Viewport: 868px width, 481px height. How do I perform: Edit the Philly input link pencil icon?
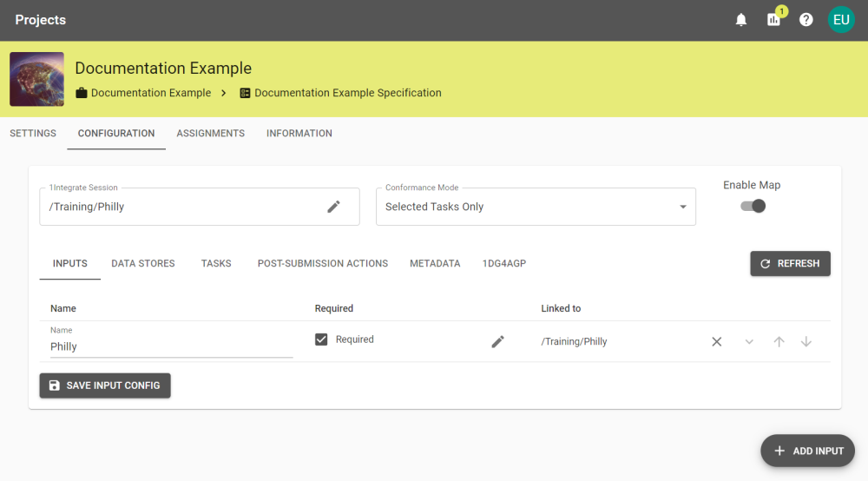497,341
